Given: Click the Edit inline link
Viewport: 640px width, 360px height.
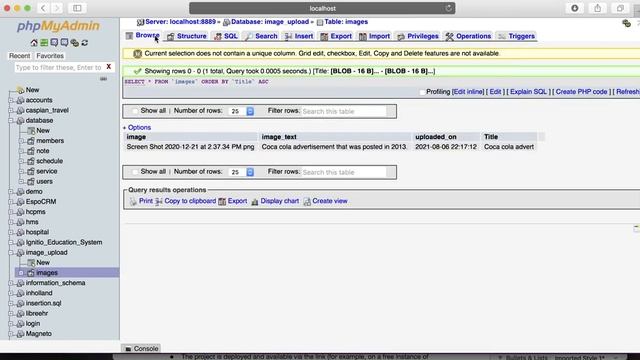Looking at the screenshot, I should point(468,92).
